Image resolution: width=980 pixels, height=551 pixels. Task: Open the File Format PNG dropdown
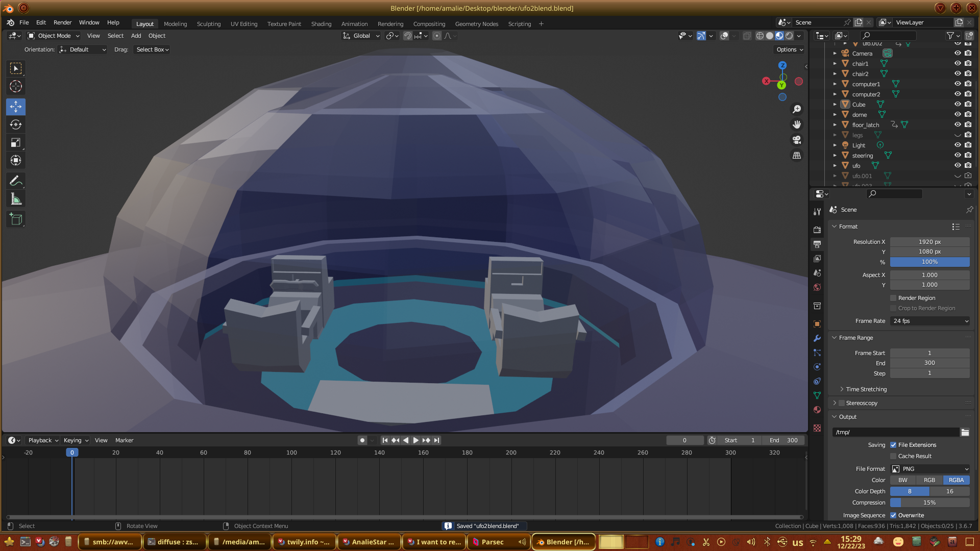tap(929, 469)
